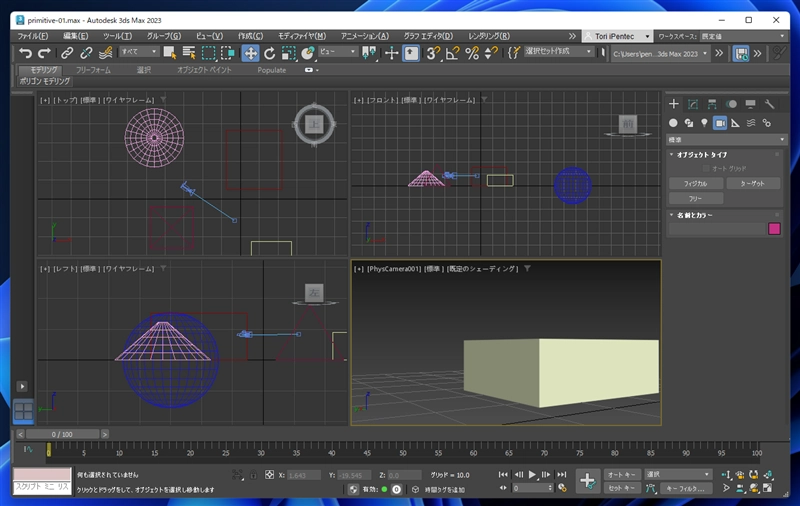Open the 選択セット作成 named selection dropdown
This screenshot has width=800, height=506.
tap(559, 52)
